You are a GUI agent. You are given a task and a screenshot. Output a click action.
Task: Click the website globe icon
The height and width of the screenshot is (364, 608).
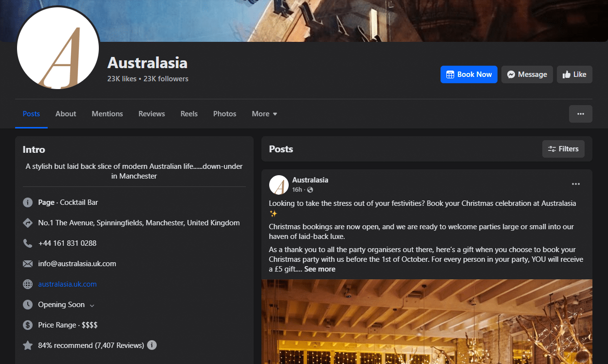[x=28, y=284]
